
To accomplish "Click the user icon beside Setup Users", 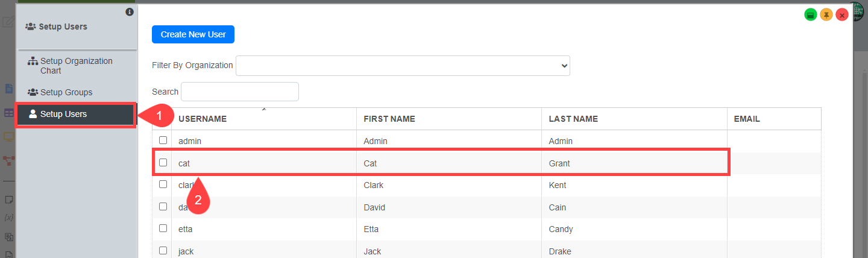I will tap(33, 114).
